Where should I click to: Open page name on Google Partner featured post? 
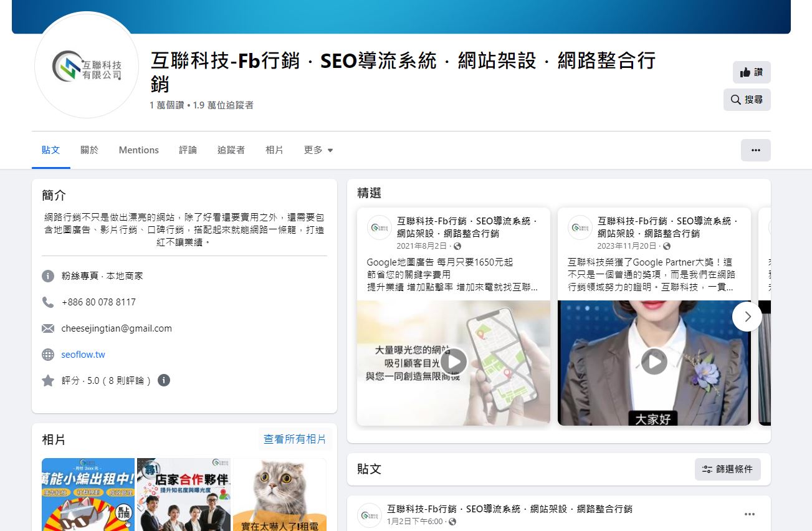(668, 227)
